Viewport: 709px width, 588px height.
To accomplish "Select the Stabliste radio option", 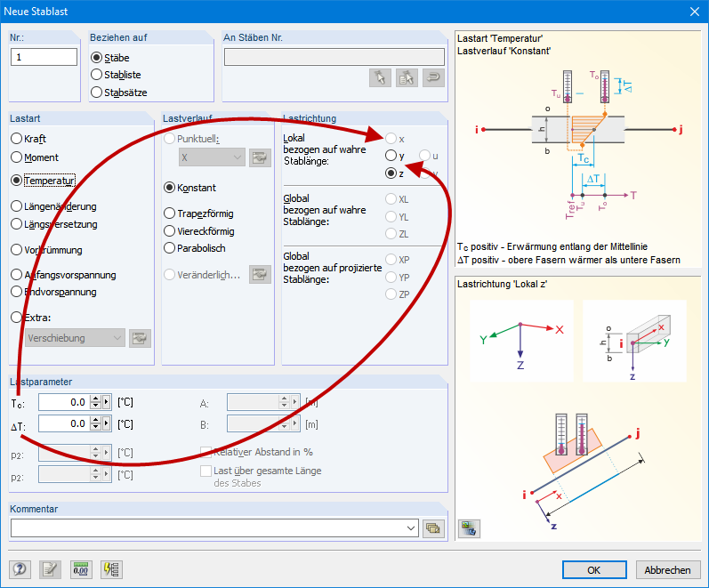I will pos(96,74).
